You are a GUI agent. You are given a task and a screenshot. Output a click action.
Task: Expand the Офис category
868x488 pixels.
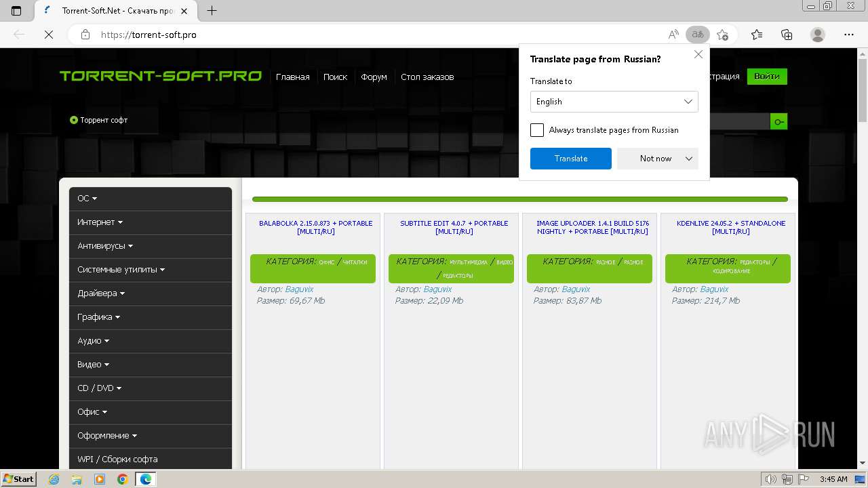pyautogui.click(x=151, y=412)
